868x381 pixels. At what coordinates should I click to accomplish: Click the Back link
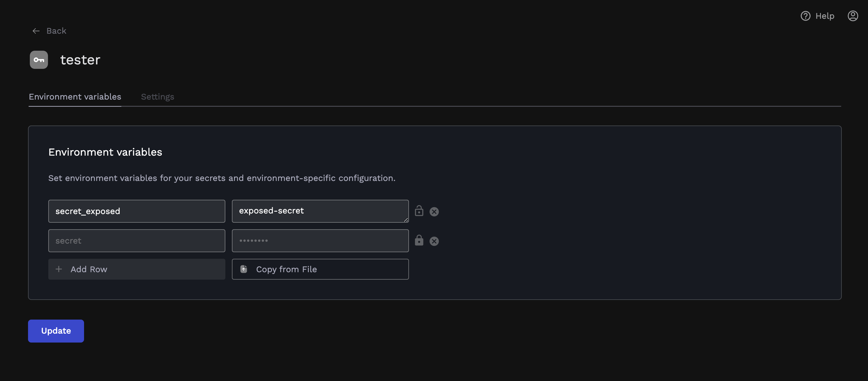[x=56, y=31]
